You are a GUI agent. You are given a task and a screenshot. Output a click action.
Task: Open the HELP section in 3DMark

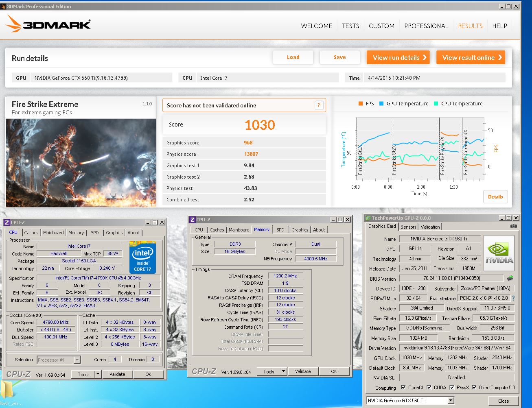coord(499,26)
